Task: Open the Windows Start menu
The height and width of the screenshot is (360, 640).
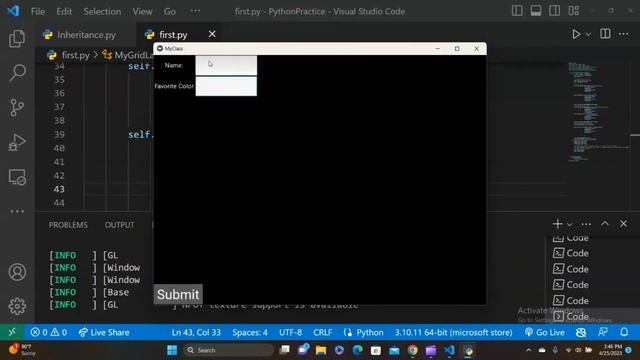Action: point(172,350)
